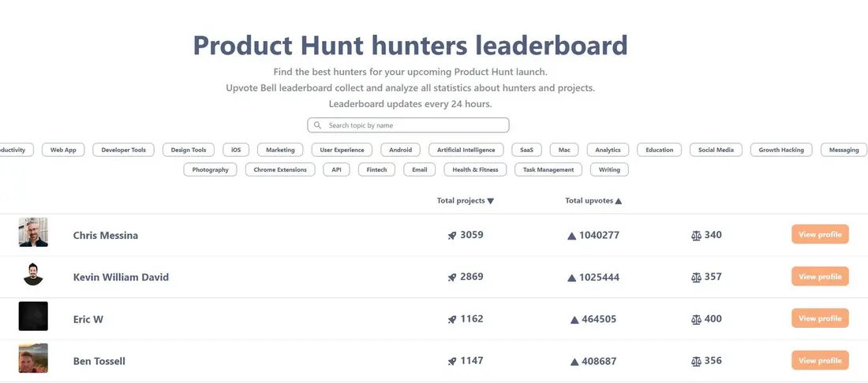868x383 pixels.
Task: Select the Developer Tools topic tag
Action: [123, 150]
